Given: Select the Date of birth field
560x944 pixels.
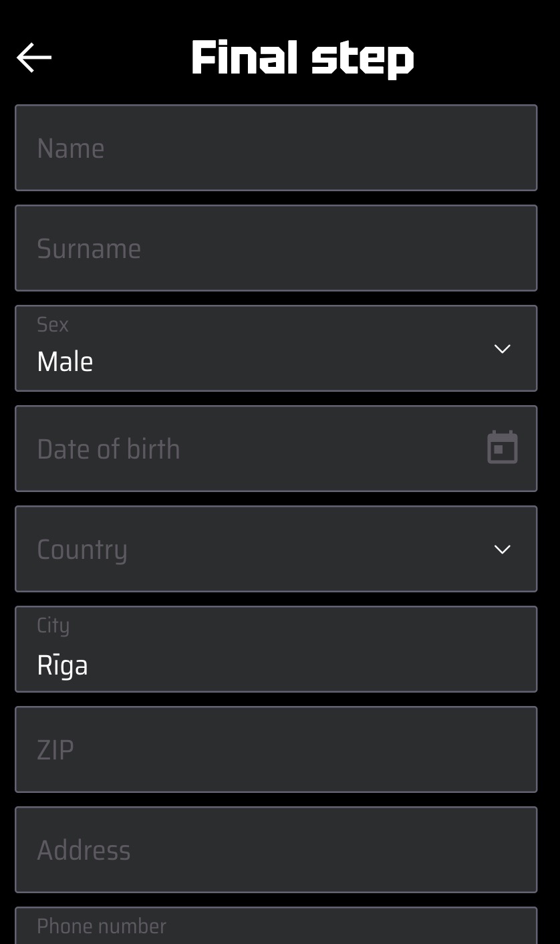Looking at the screenshot, I should [254, 449].
